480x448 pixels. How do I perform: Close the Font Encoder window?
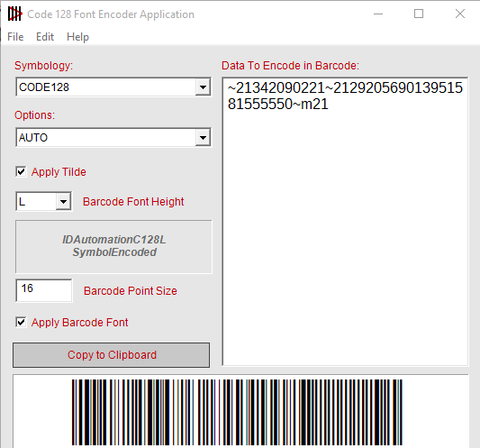pyautogui.click(x=460, y=14)
